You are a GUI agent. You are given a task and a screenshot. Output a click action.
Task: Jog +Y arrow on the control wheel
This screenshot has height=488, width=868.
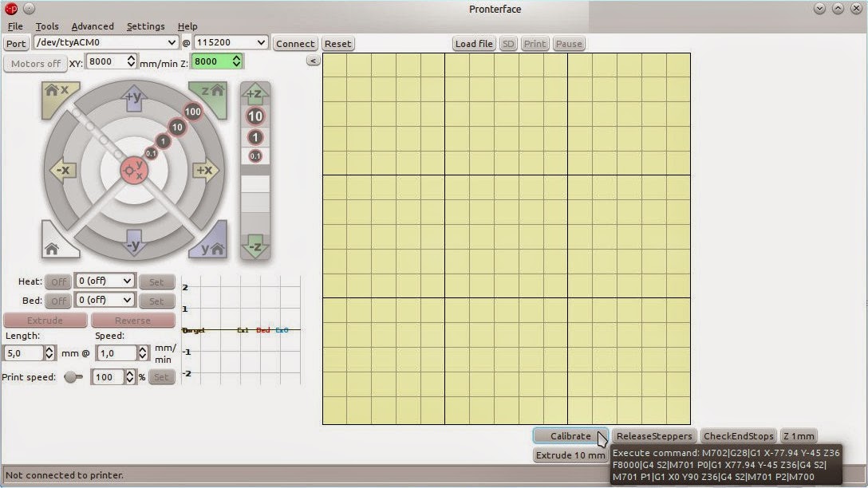click(133, 99)
